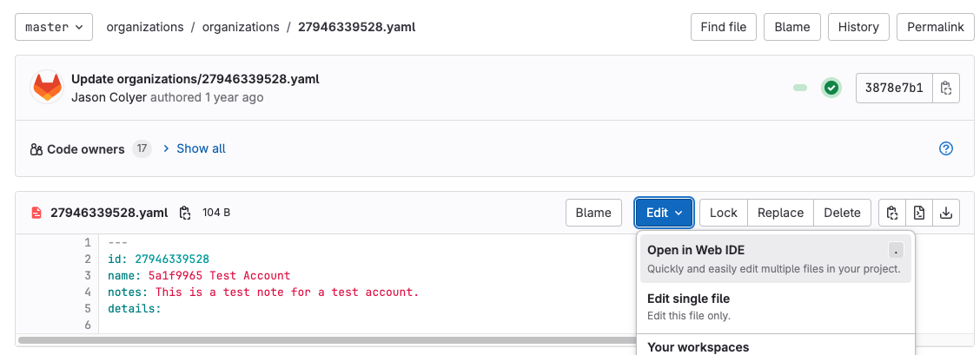980x355 pixels.
Task: Copy file contents icon
Action: [x=892, y=213]
